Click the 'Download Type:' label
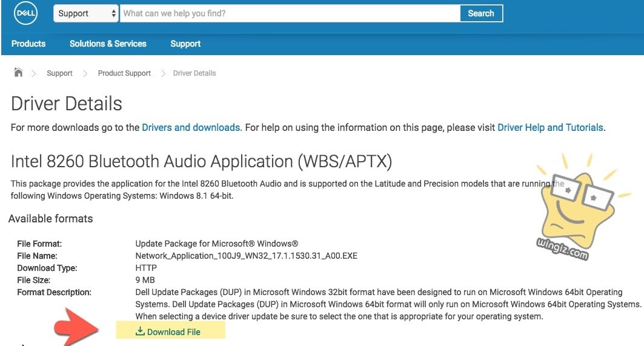Image resolution: width=644 pixels, height=346 pixels. coord(47,268)
